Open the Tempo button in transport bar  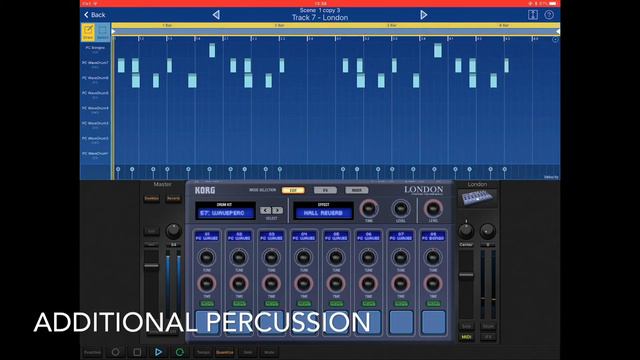pos(203,352)
